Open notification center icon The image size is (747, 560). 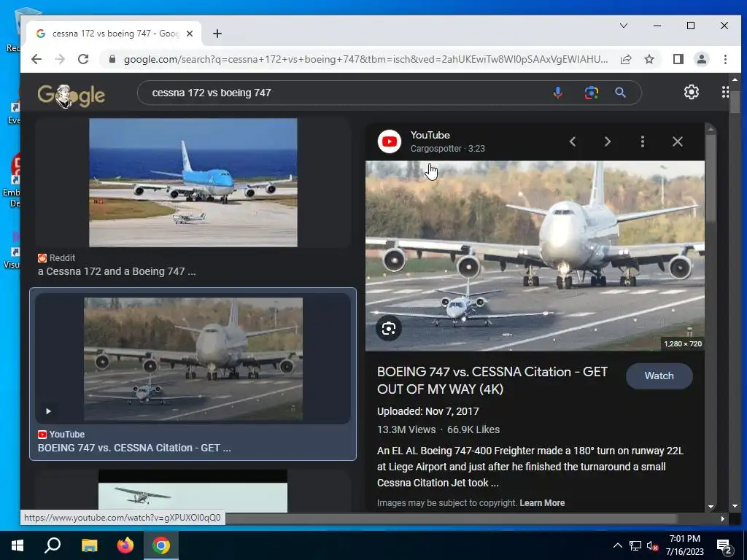(724, 546)
